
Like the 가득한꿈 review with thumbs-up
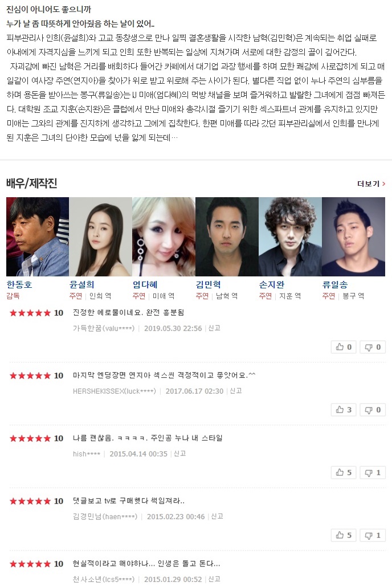344,347
